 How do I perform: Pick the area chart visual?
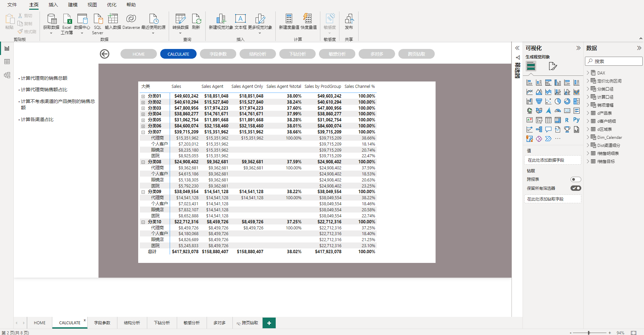539,92
